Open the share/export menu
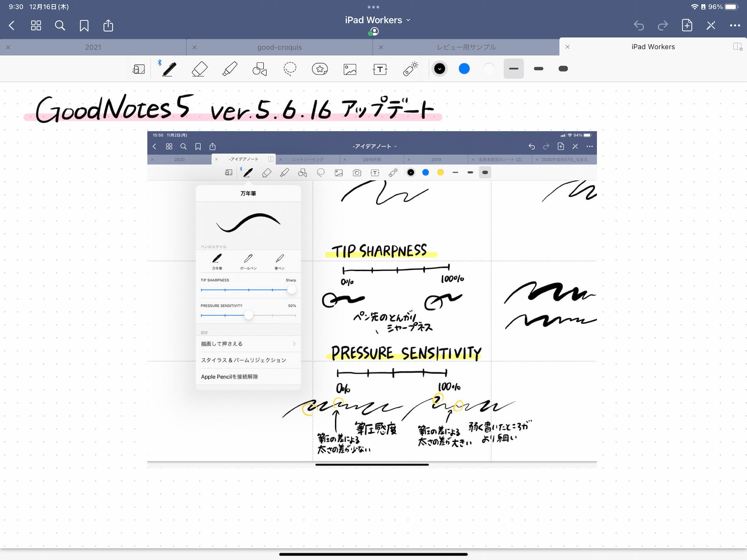 108,25
